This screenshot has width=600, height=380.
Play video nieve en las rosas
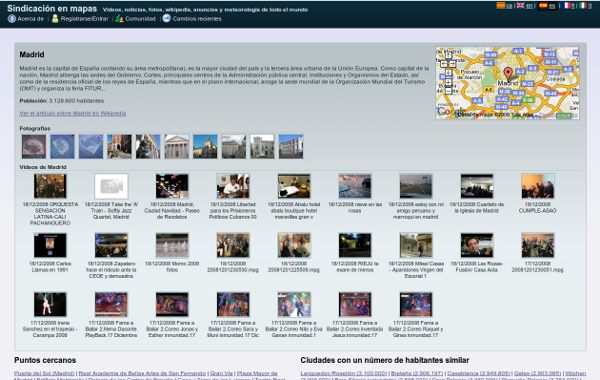(x=355, y=186)
